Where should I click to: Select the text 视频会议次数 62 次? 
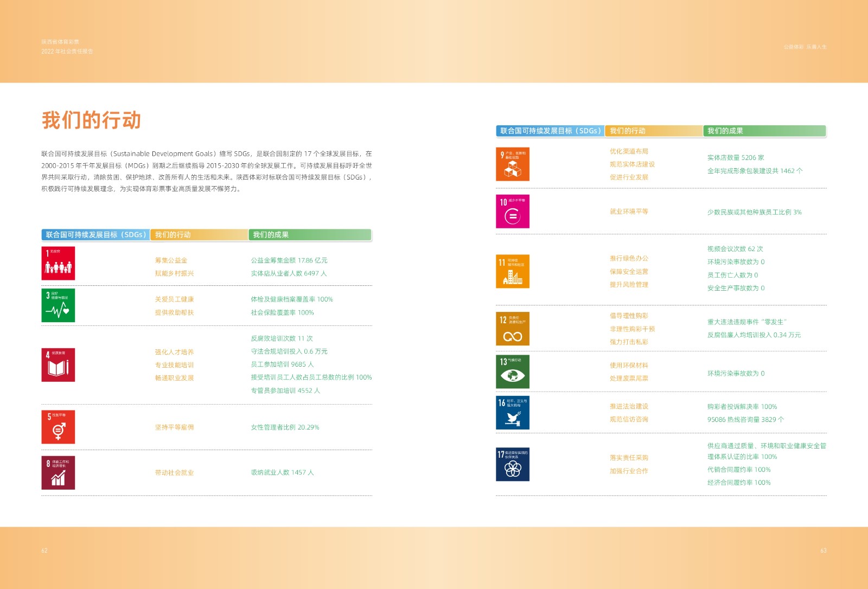click(735, 249)
